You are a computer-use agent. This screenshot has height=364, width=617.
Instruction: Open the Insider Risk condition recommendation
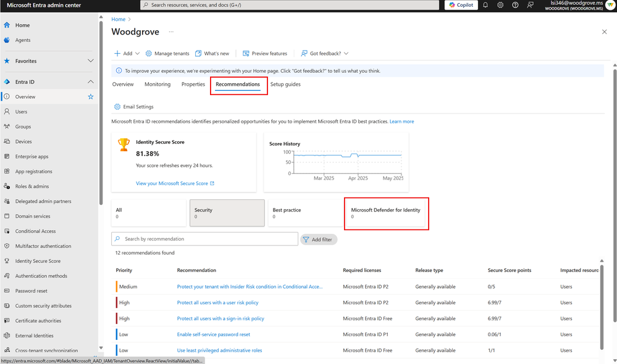pyautogui.click(x=250, y=287)
